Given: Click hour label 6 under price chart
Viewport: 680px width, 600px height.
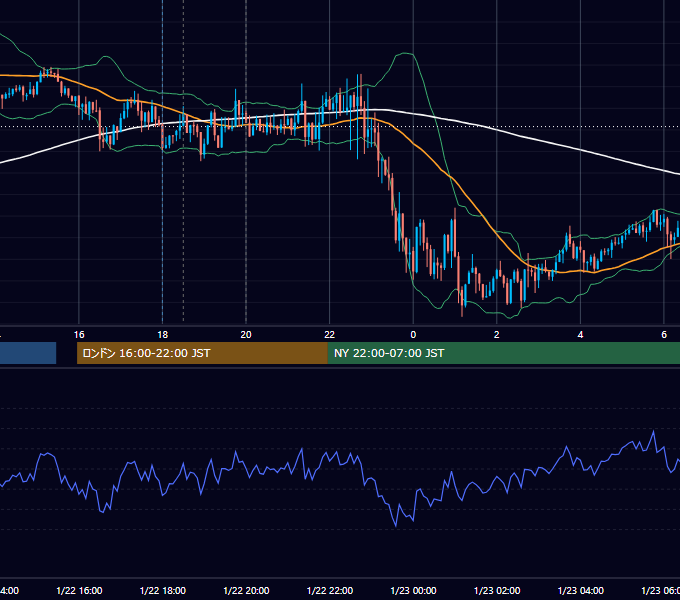Looking at the screenshot, I should pyautogui.click(x=664, y=335).
